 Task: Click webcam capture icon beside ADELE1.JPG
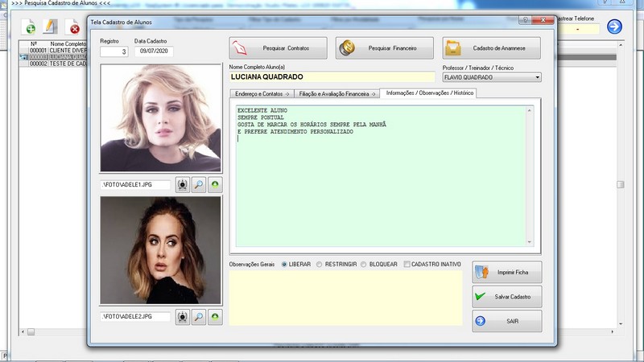pos(183,185)
